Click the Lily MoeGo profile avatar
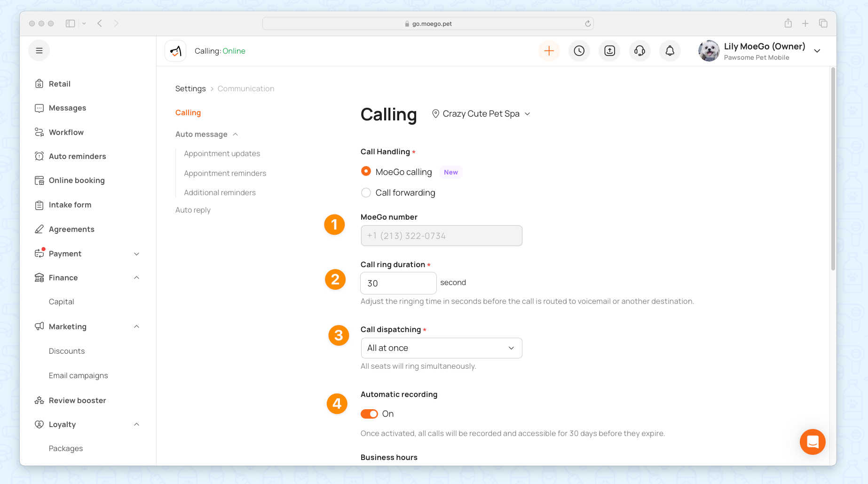868x484 pixels. pyautogui.click(x=709, y=51)
